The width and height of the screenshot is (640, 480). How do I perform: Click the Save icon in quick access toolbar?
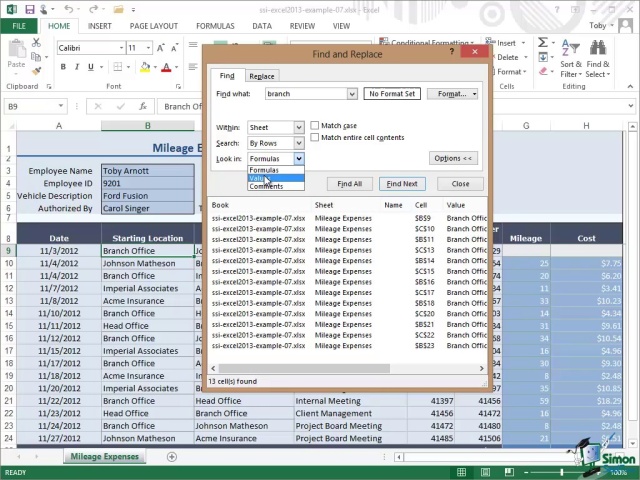click(x=30, y=9)
